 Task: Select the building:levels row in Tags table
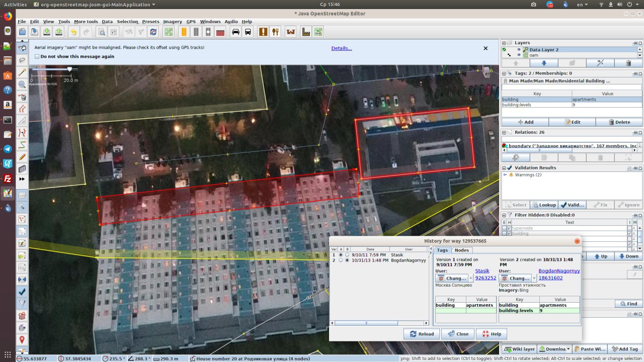click(x=572, y=105)
